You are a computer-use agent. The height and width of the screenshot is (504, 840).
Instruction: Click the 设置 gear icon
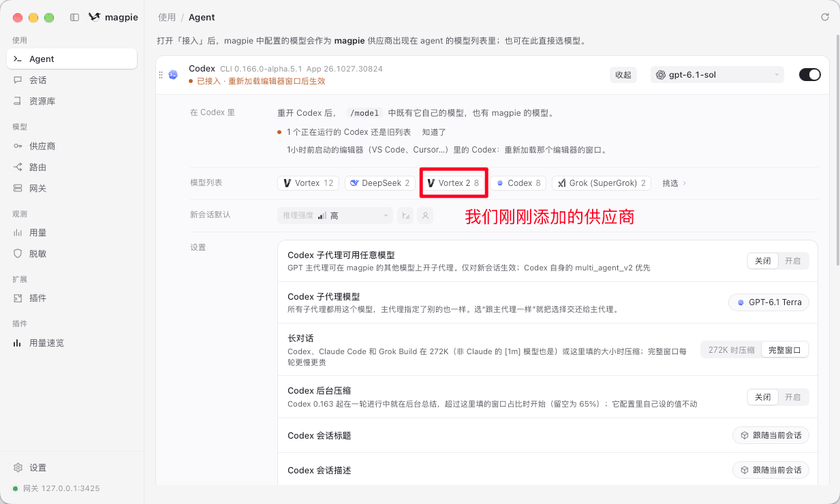[18, 468]
